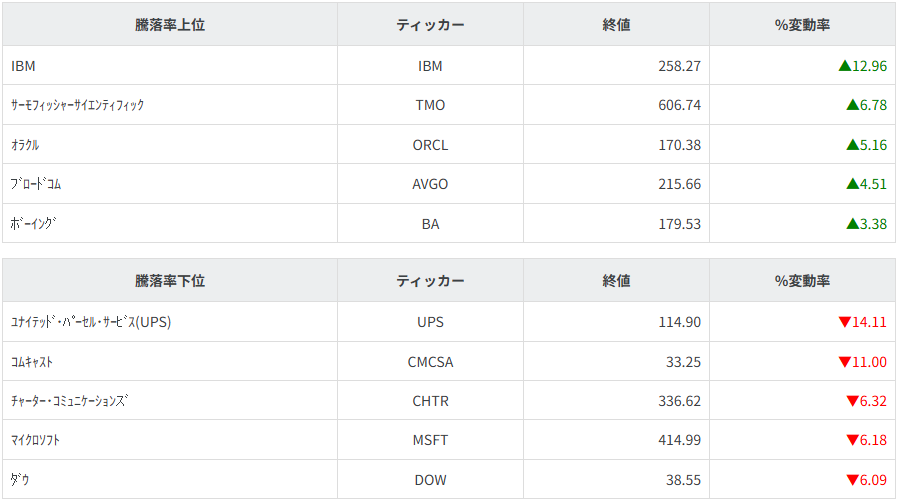The width and height of the screenshot is (899, 501).
Task: Click the ORCL ticker symbol
Action: click(x=430, y=145)
